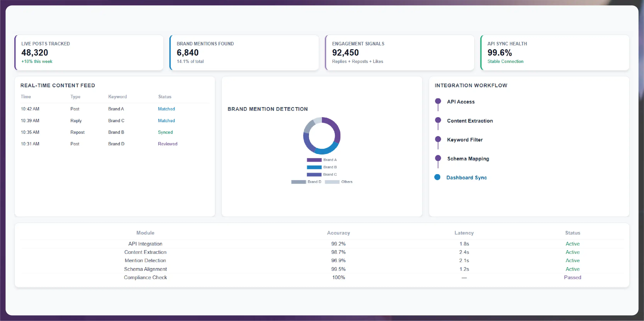Click the API Access workflow step dot
644x321 pixels.
coord(438,101)
